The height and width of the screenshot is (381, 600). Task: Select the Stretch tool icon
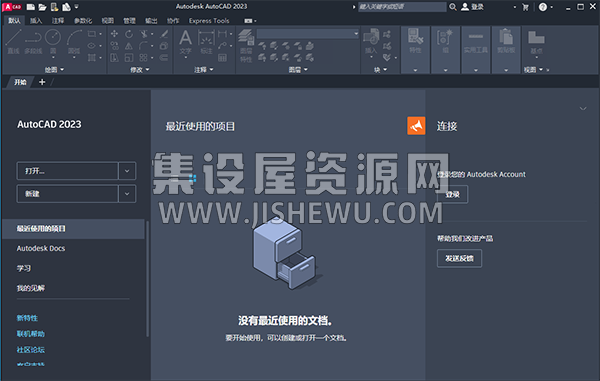coord(114,58)
